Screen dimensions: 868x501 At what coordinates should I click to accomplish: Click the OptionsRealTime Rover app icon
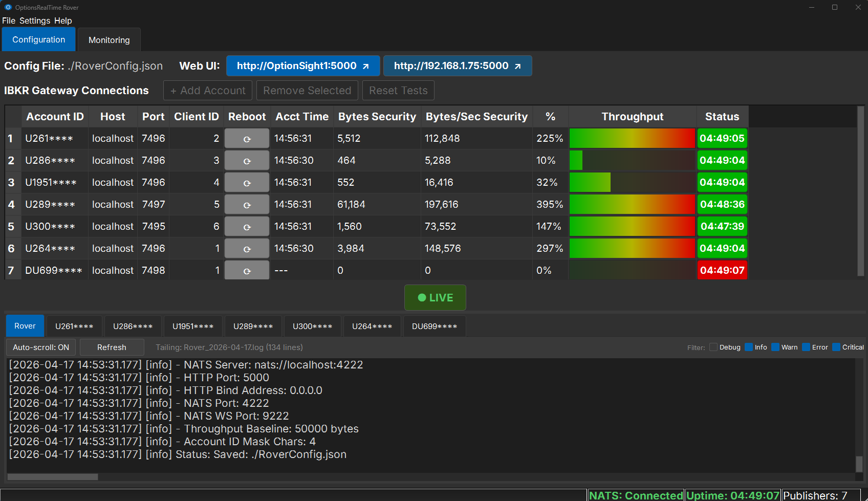[x=8, y=7]
